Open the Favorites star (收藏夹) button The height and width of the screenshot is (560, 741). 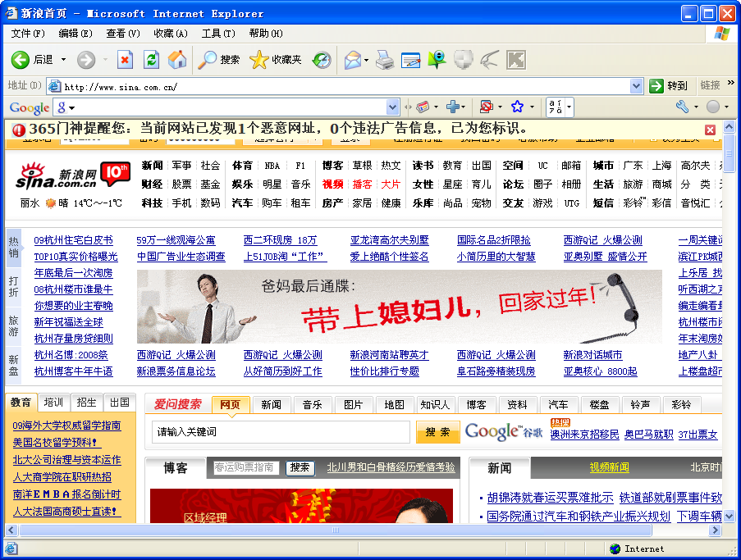276,60
